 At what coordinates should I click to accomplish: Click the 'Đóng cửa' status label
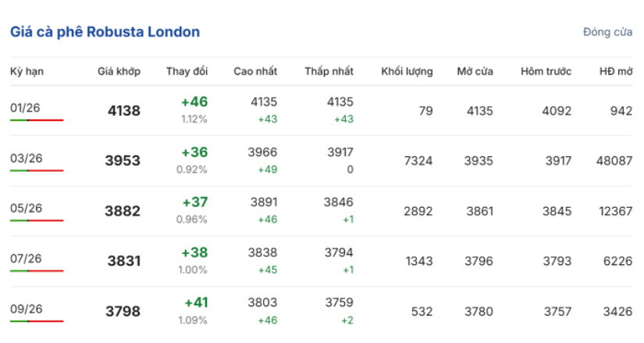tap(607, 32)
